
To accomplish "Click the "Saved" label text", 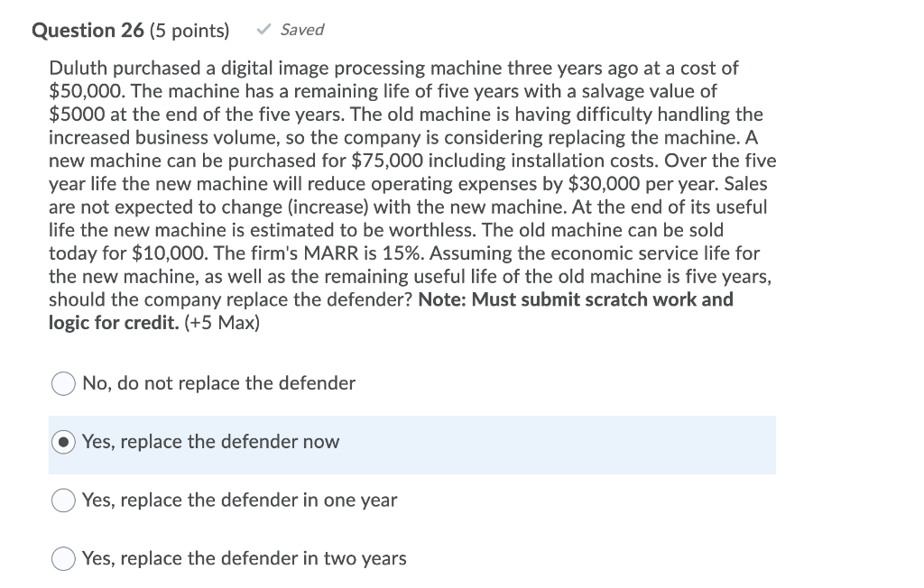I will (x=300, y=29).
